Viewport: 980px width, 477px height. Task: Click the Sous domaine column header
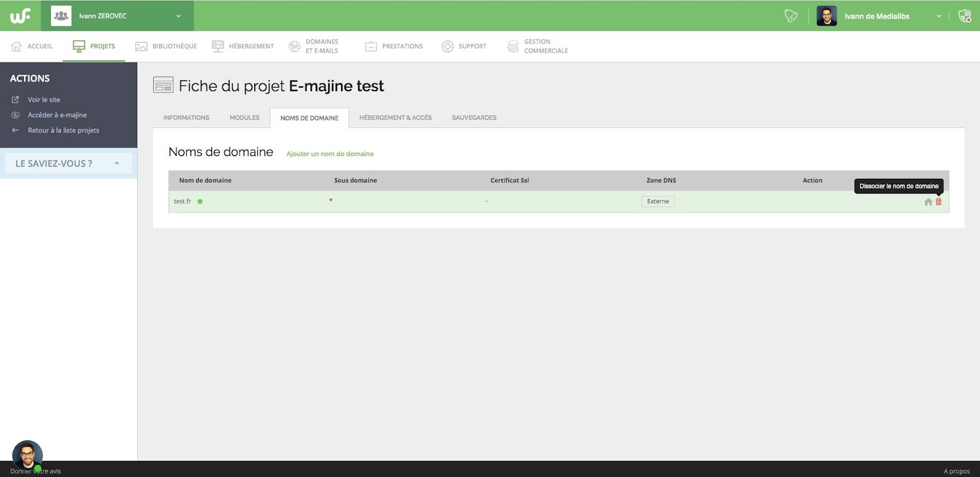coord(355,181)
